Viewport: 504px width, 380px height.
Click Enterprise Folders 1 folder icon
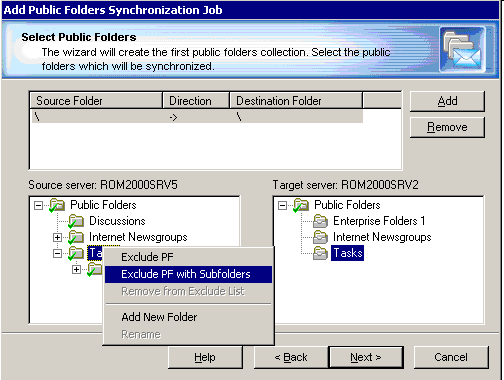click(x=320, y=221)
